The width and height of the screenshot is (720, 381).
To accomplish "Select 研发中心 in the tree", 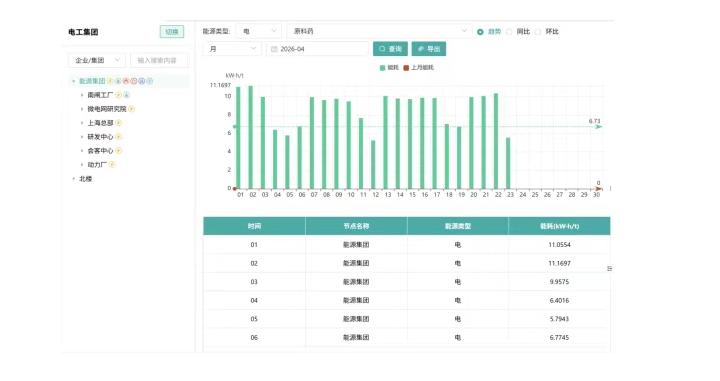I will click(x=100, y=137).
